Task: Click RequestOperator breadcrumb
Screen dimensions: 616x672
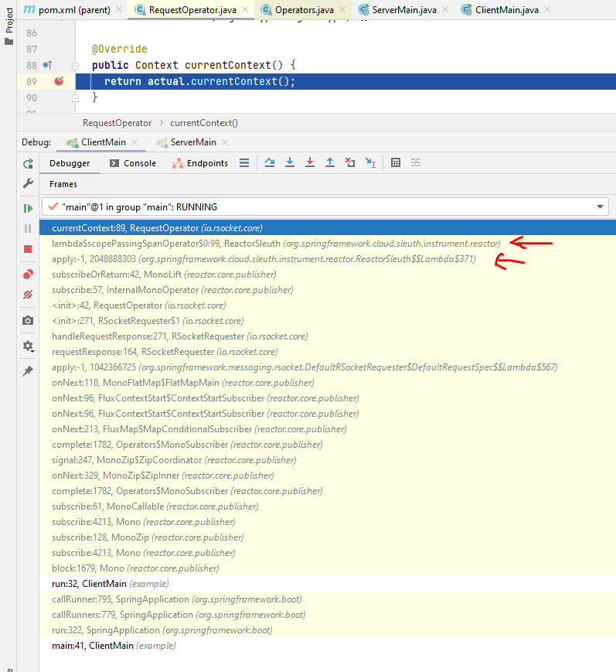Action: (x=117, y=123)
